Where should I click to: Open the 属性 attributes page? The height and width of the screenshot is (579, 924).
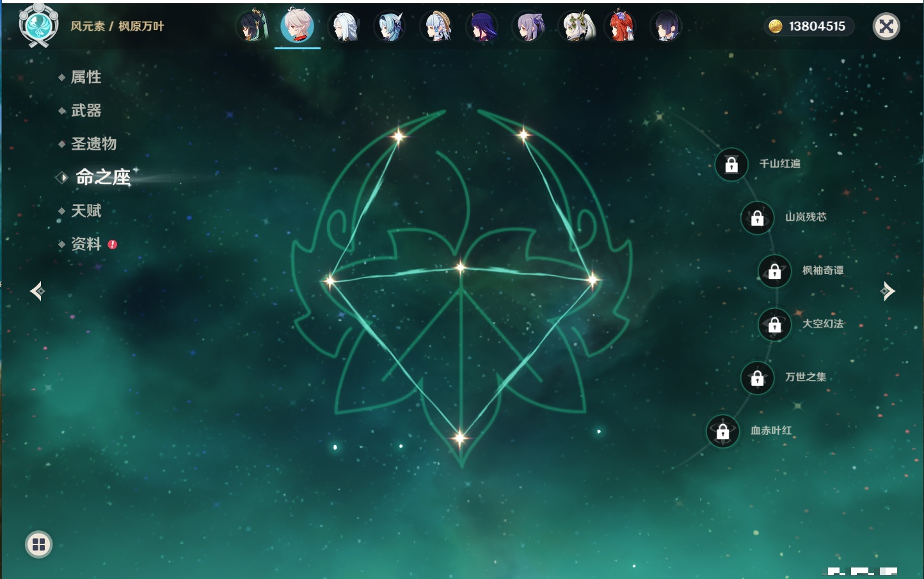86,77
